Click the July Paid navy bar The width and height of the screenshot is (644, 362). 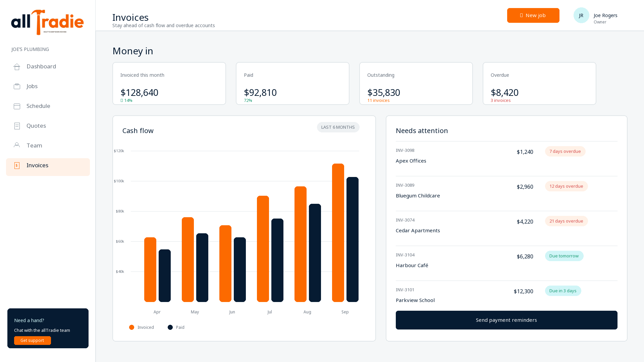point(277,260)
